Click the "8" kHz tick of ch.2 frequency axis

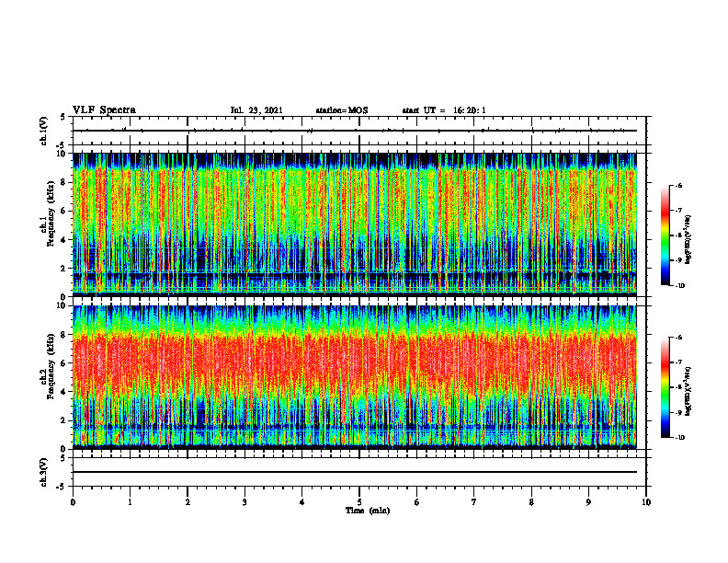[64, 335]
